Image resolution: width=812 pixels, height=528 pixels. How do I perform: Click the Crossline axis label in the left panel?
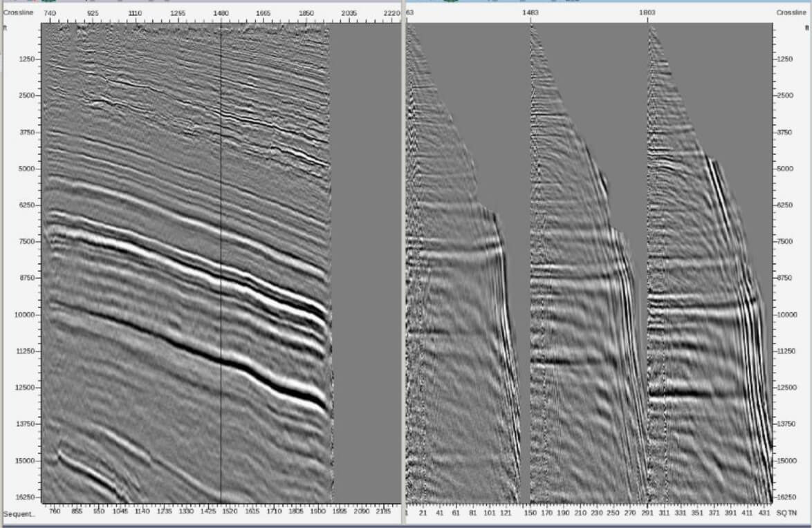[18, 12]
